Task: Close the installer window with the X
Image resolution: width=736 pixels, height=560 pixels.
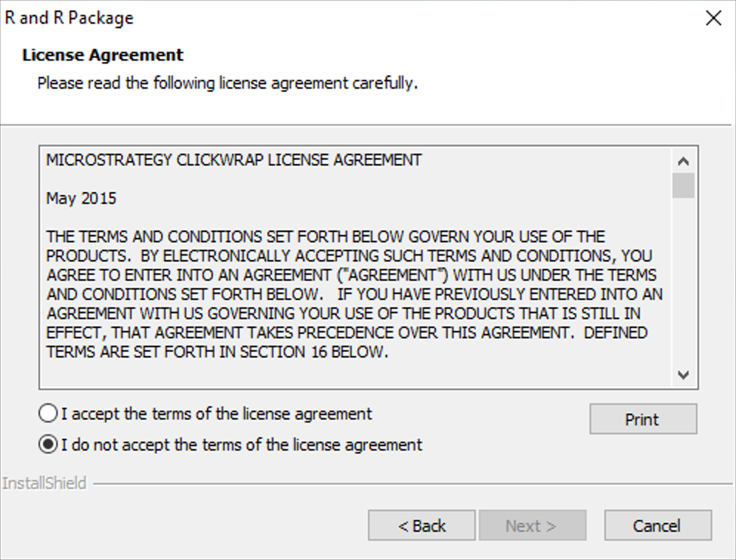Action: tap(713, 18)
